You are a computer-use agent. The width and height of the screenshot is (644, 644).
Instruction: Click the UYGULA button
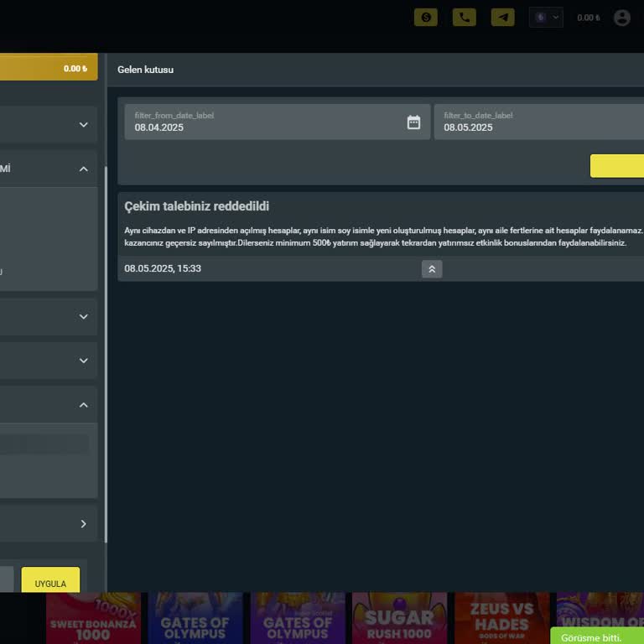[x=50, y=579]
